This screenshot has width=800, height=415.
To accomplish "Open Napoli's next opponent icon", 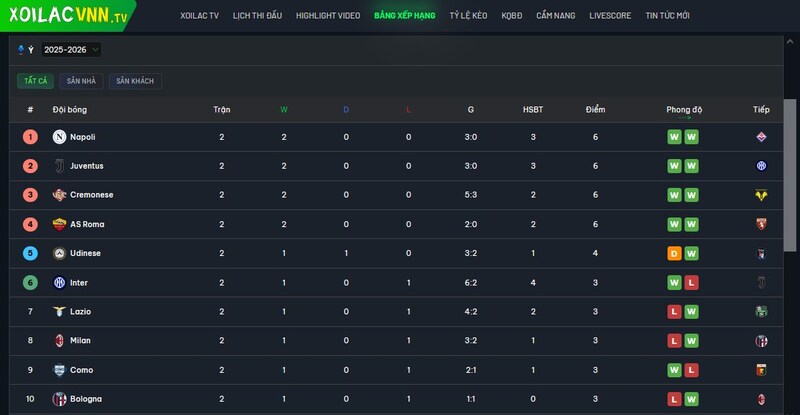I will pos(761,137).
